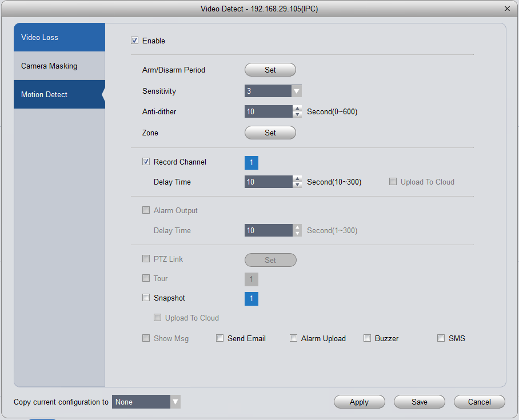
Task: Decrease Record Channel Delay Time
Action: [x=297, y=185]
